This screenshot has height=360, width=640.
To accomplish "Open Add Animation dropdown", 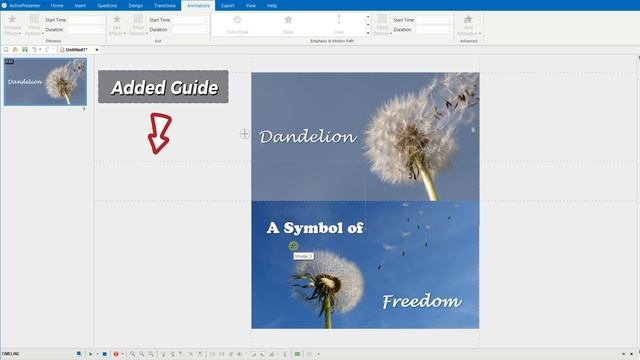I will click(469, 25).
